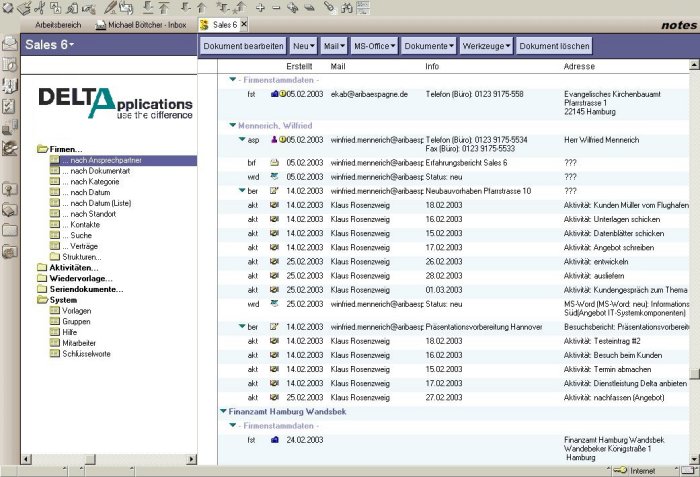Click the paperclip attachment icon in toolbar

(x=327, y=7)
